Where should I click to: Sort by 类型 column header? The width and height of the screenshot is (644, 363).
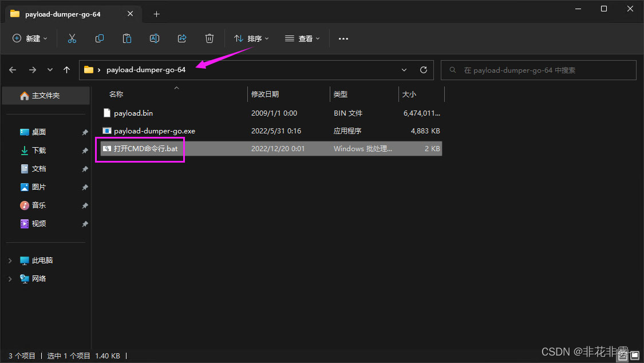point(341,94)
